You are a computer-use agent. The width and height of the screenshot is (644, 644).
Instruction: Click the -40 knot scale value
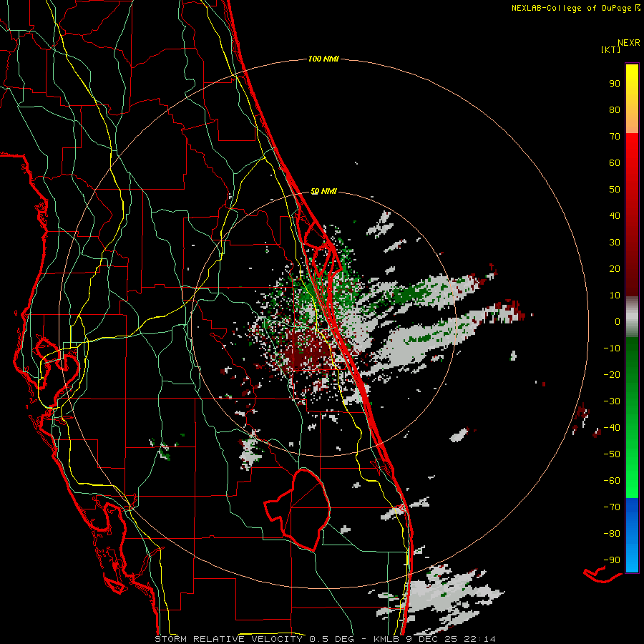(612, 428)
